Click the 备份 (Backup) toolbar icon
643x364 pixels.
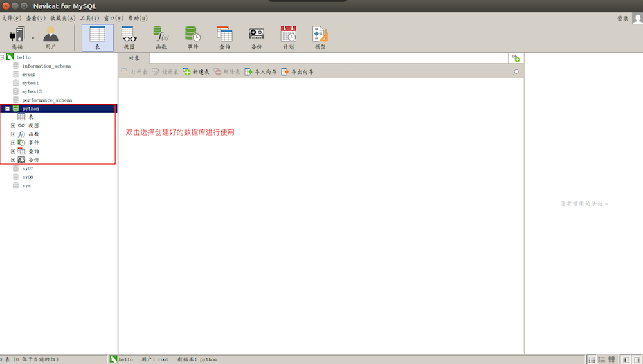point(257,37)
